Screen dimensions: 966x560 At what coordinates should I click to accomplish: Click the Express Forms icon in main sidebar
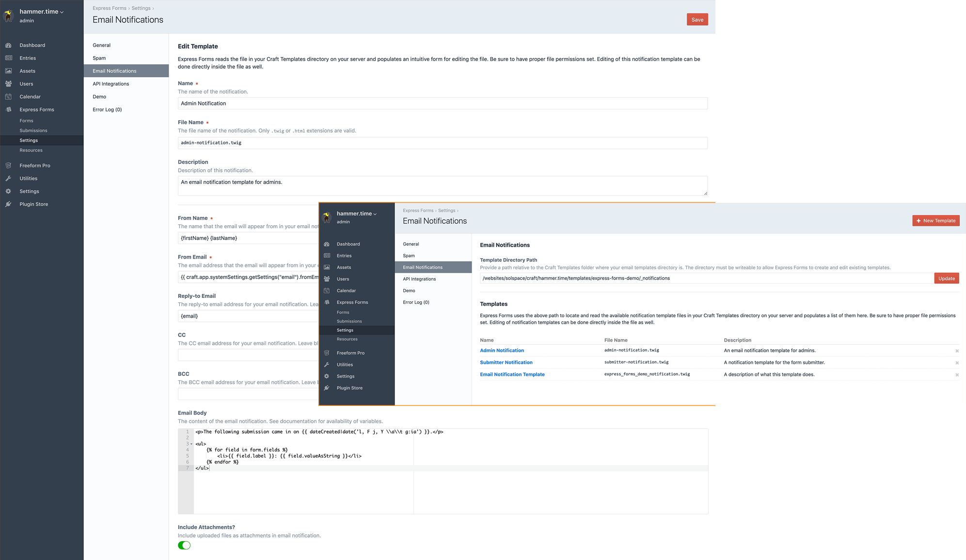pyautogui.click(x=8, y=109)
